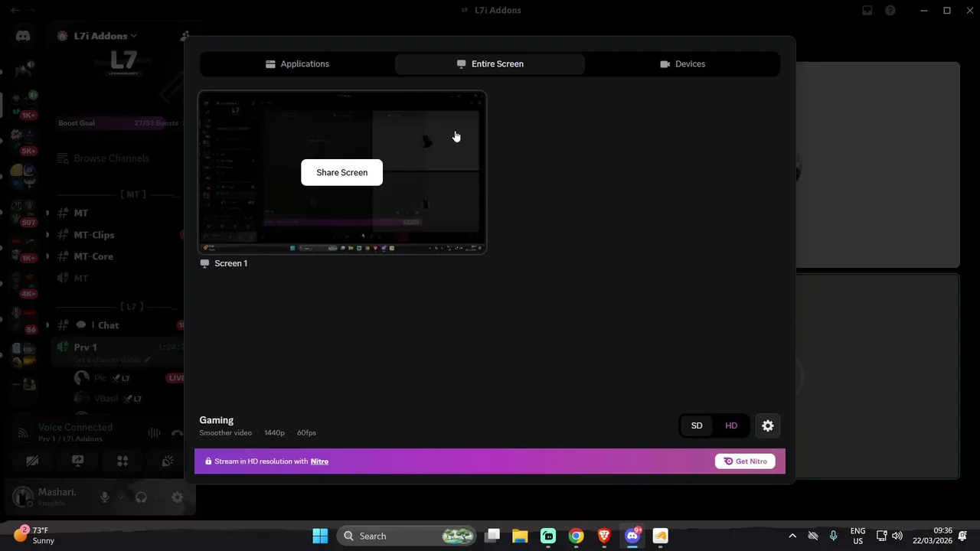This screenshot has height=551, width=980.
Task: Turn on camera in voice panel
Action: (32, 461)
